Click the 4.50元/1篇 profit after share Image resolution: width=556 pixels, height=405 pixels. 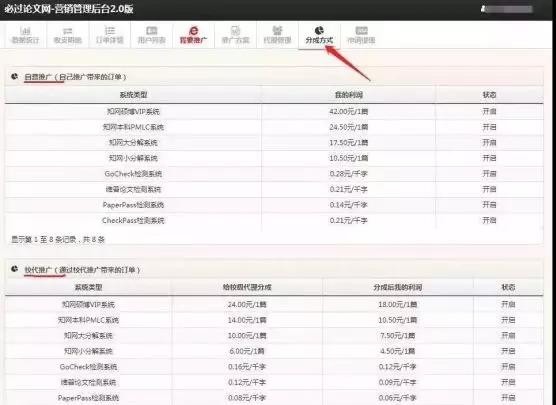(x=397, y=351)
